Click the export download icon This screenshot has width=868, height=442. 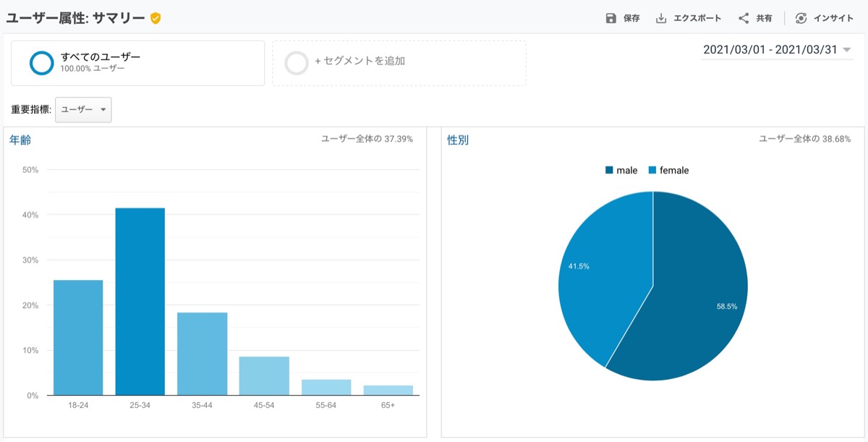pyautogui.click(x=661, y=18)
